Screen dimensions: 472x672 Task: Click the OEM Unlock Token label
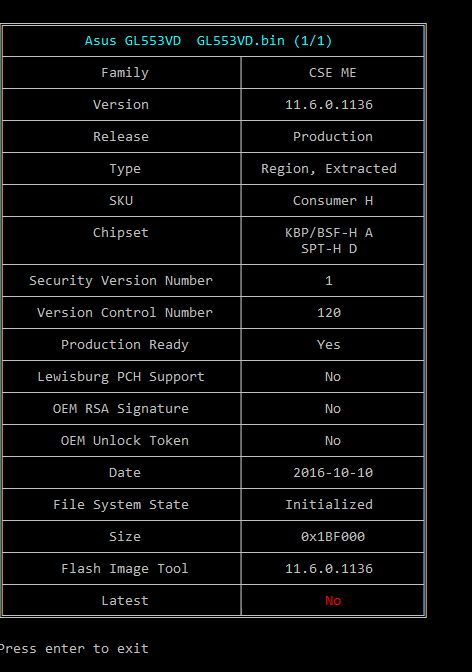coord(125,441)
